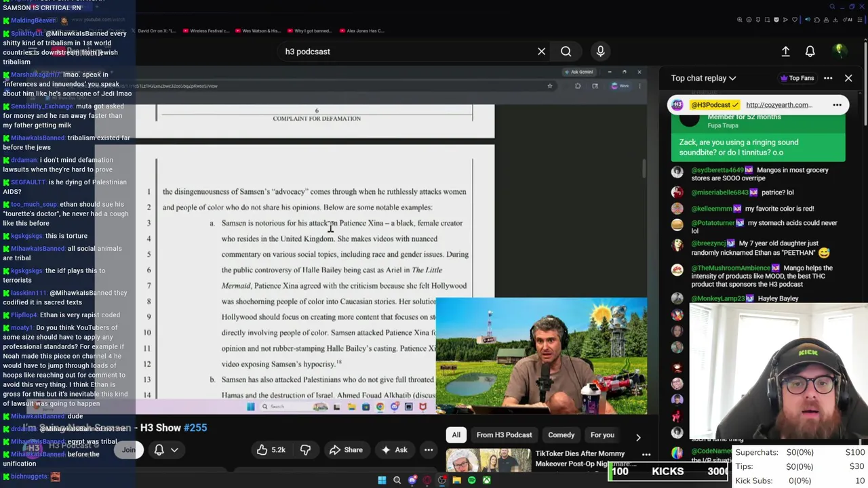
Task: Click the browser zoom magnifier toolbar icon
Action: tap(740, 20)
